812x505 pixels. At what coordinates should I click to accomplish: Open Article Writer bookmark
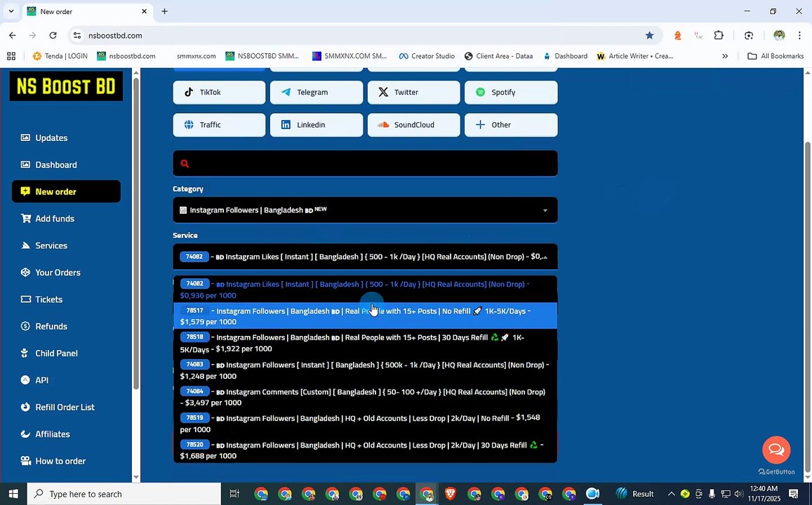(x=635, y=56)
